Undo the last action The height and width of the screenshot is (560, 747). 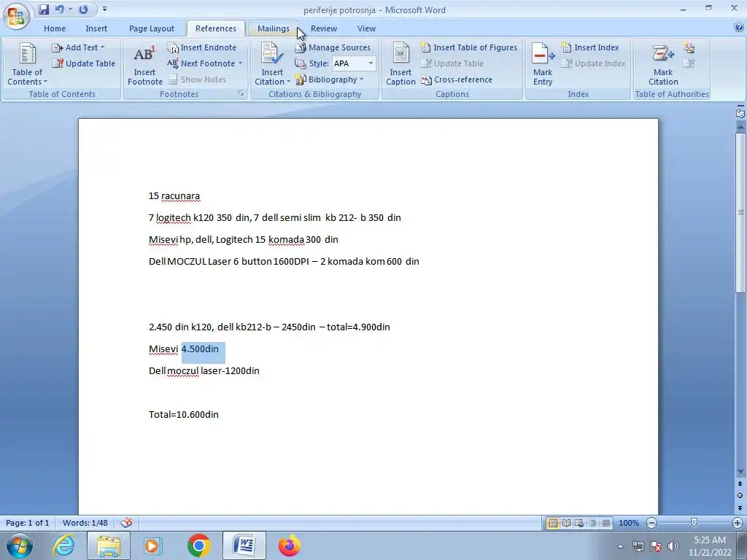click(60, 9)
